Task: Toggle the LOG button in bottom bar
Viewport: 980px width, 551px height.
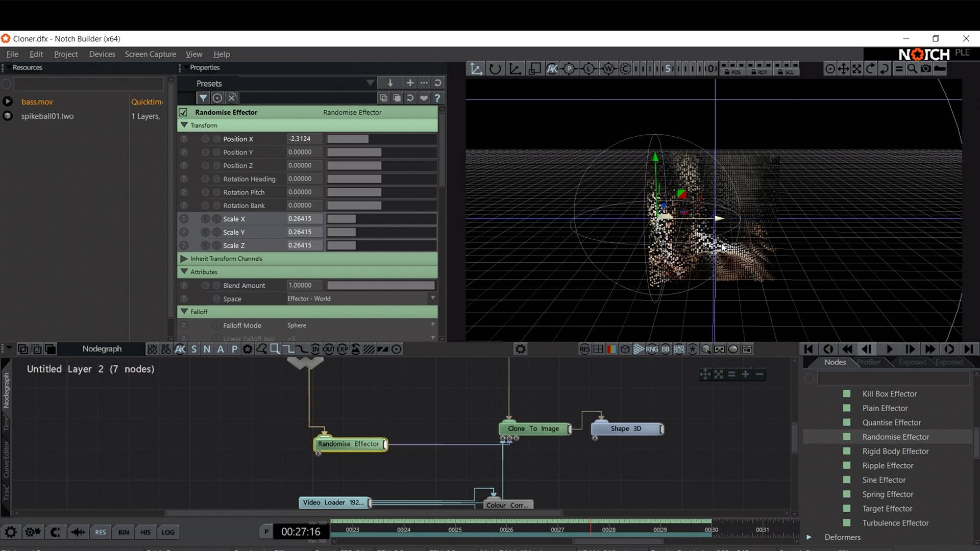Action: point(168,532)
